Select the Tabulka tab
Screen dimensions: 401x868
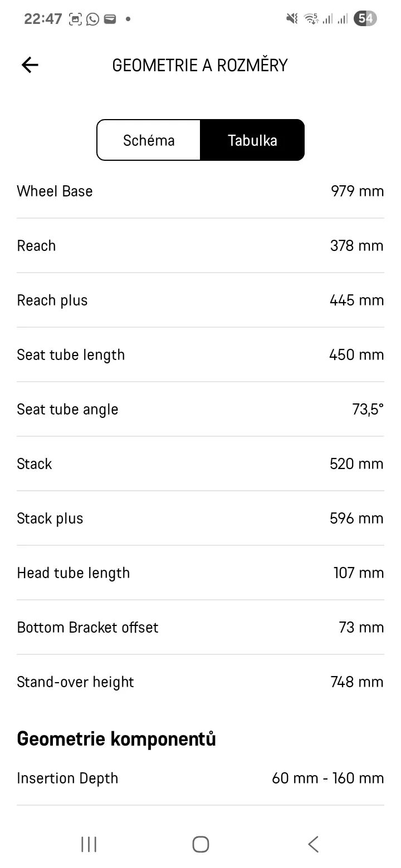[252, 140]
